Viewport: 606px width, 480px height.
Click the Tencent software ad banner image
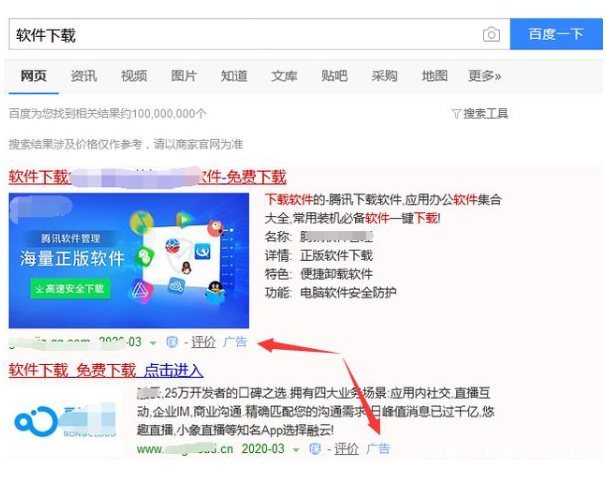click(x=129, y=260)
